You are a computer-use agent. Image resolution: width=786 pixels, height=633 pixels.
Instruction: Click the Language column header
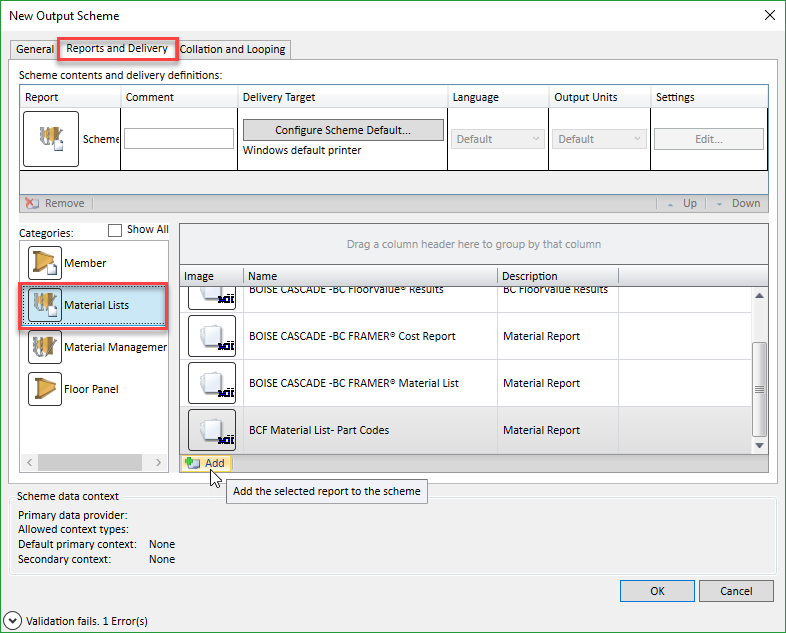(498, 97)
